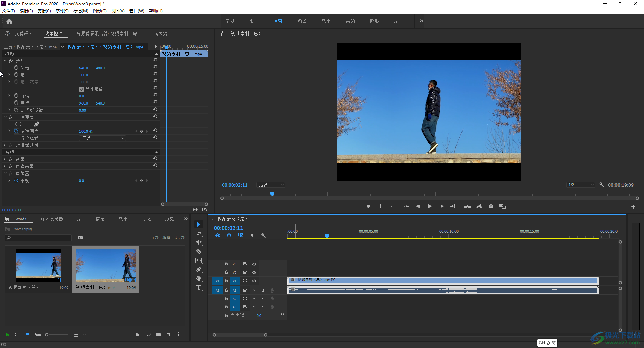Expand the Channel Volume effect

[x=5, y=166]
